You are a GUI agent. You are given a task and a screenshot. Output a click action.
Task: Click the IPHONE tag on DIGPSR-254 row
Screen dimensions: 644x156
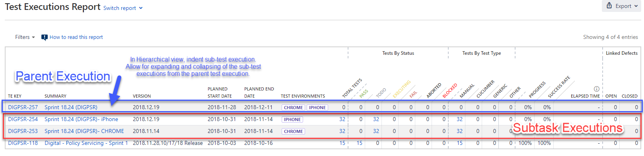click(x=292, y=119)
